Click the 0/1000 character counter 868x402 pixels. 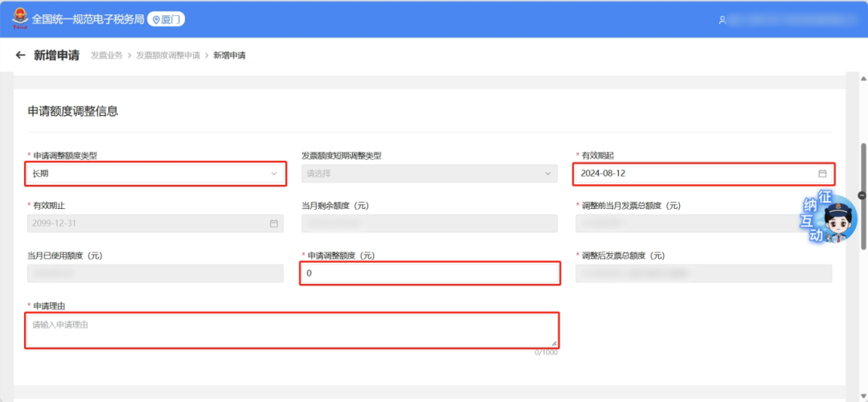546,353
